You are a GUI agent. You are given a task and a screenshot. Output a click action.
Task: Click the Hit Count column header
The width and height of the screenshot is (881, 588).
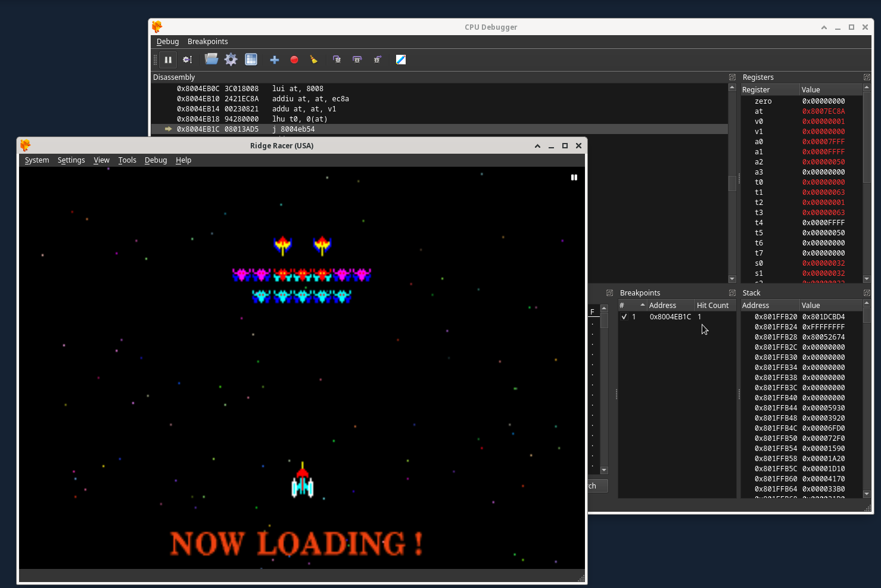tap(715, 306)
